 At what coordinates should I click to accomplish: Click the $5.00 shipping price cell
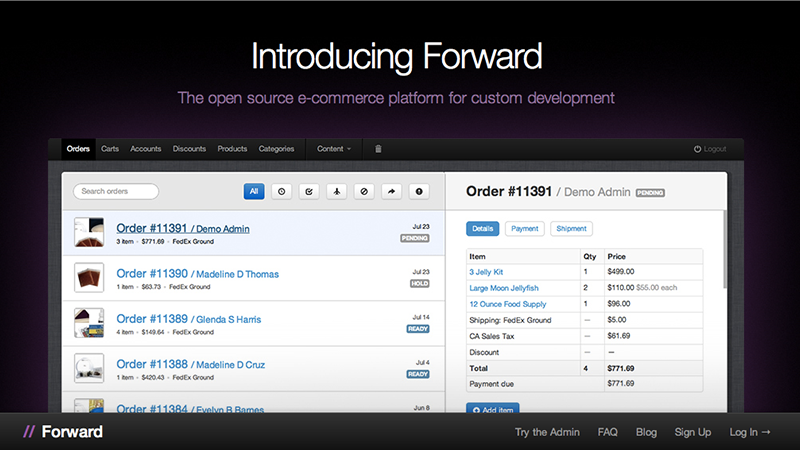pyautogui.click(x=617, y=320)
